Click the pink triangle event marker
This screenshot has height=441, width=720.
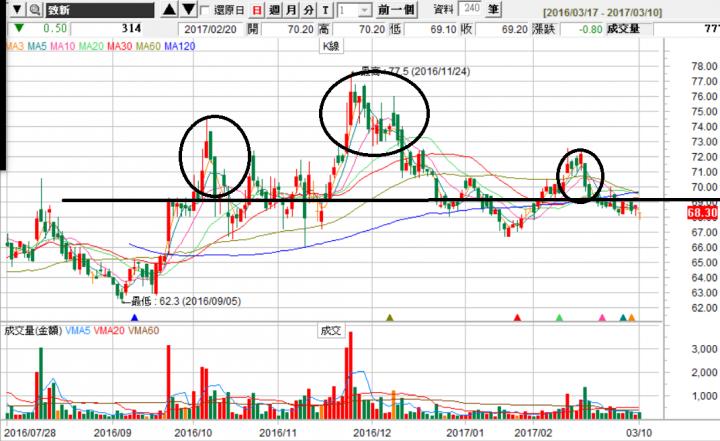(x=602, y=317)
